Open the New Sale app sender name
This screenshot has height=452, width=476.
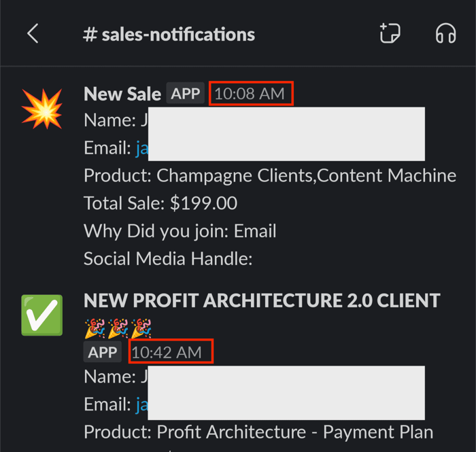pos(122,94)
